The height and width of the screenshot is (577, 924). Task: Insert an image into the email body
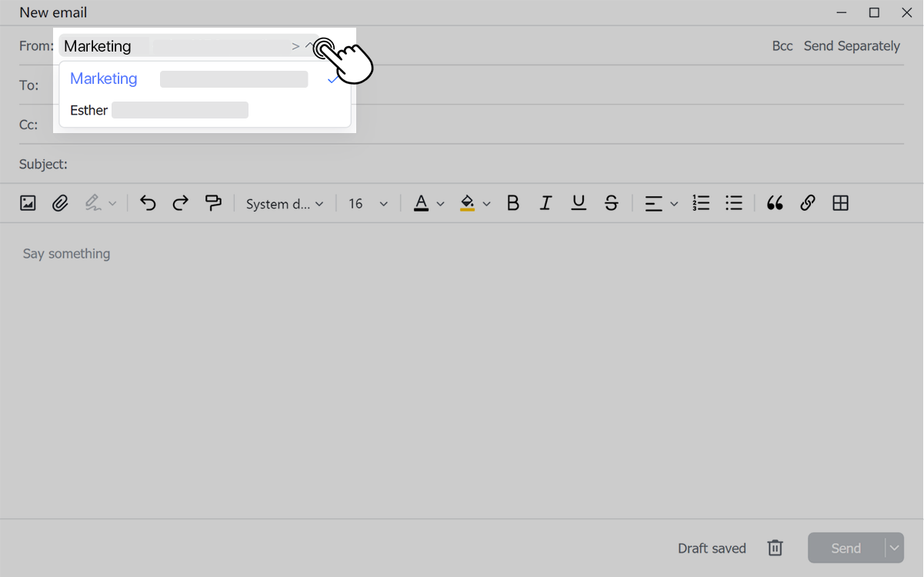click(28, 203)
